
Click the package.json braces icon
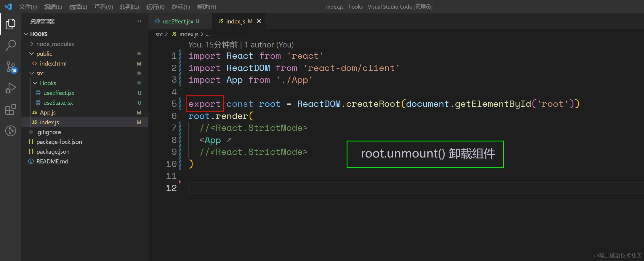click(x=31, y=152)
